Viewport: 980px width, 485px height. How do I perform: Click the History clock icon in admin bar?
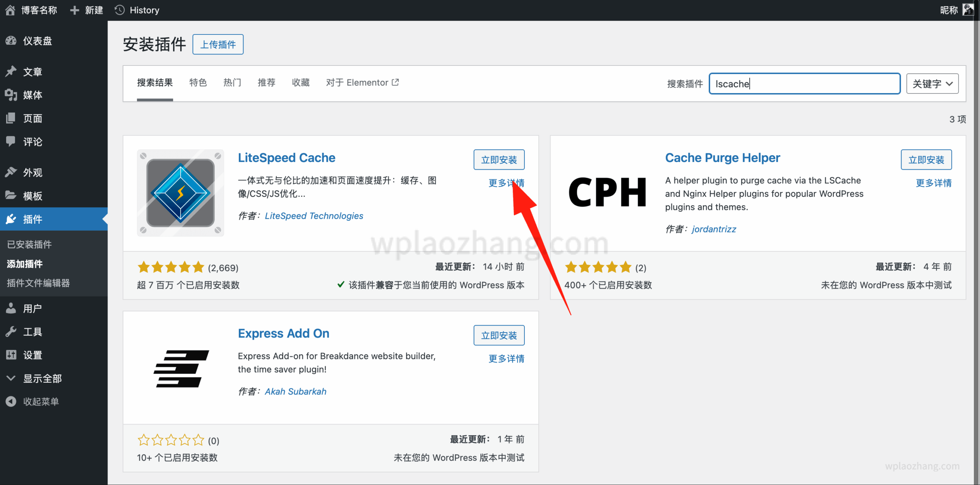pyautogui.click(x=120, y=10)
